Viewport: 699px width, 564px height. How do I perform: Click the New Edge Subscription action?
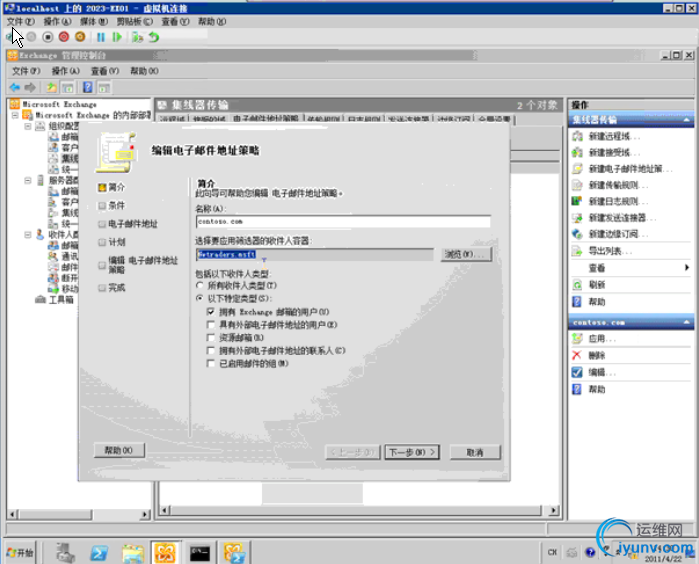pos(611,234)
